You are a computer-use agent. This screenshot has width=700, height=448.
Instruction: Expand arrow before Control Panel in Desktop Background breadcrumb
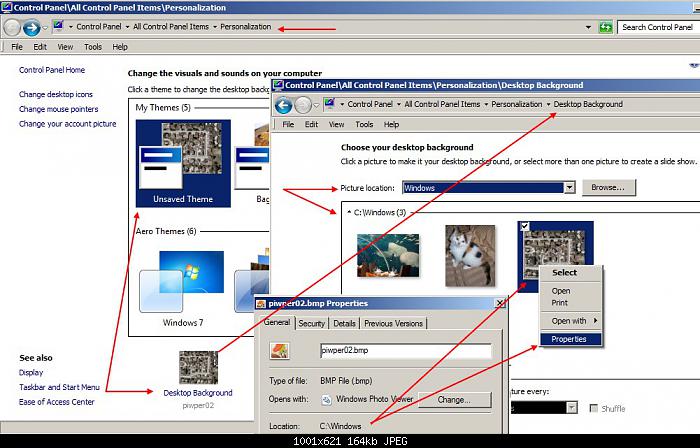342,104
